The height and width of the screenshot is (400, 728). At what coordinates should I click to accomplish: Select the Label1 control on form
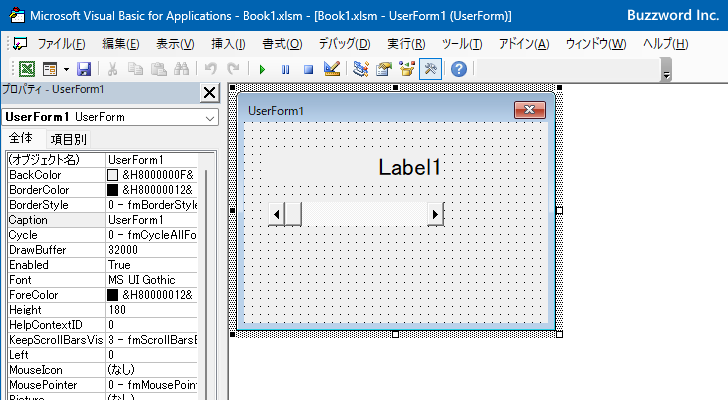pyautogui.click(x=409, y=168)
